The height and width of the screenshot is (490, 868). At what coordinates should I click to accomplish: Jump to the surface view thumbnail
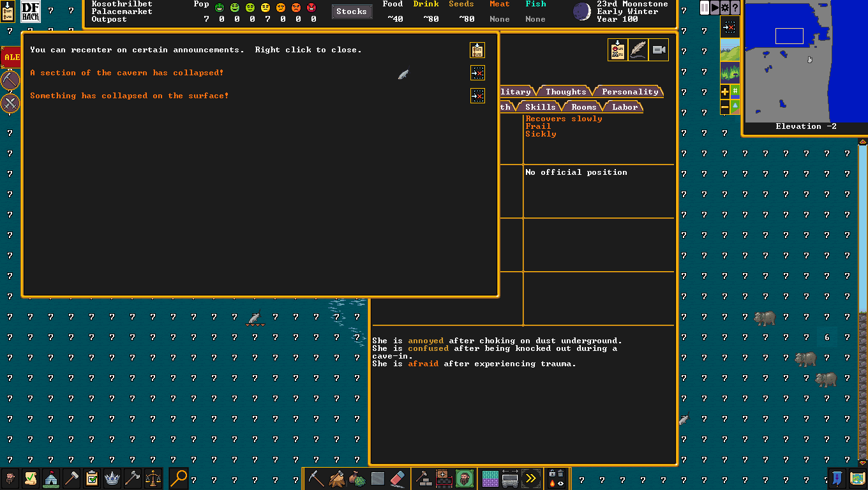(x=730, y=50)
